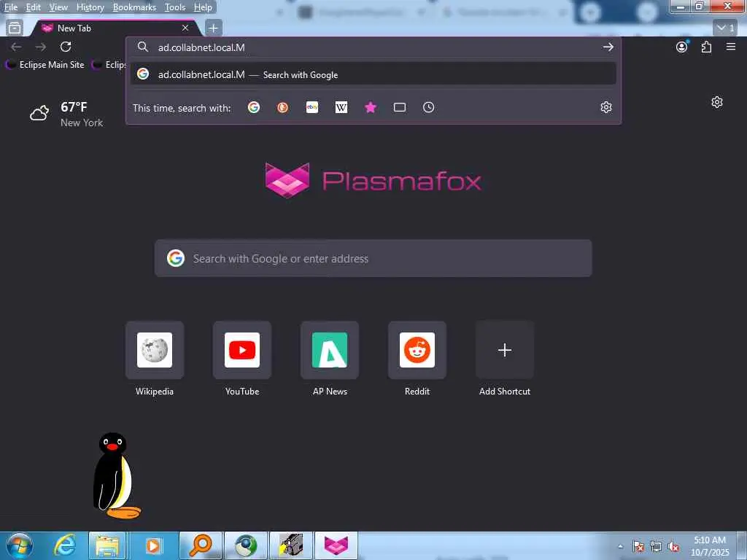Search this time with DuckDuckGo icon

click(283, 108)
